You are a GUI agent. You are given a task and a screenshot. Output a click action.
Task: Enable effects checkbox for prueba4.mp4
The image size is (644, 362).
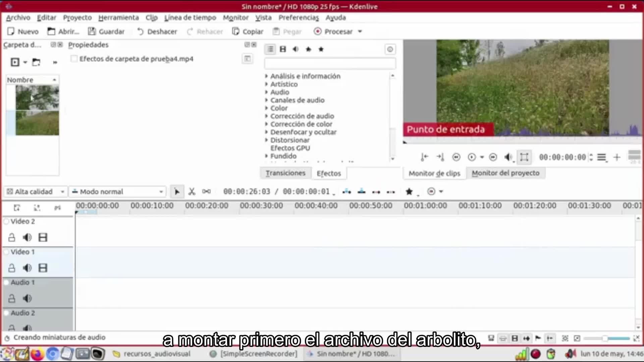[74, 59]
